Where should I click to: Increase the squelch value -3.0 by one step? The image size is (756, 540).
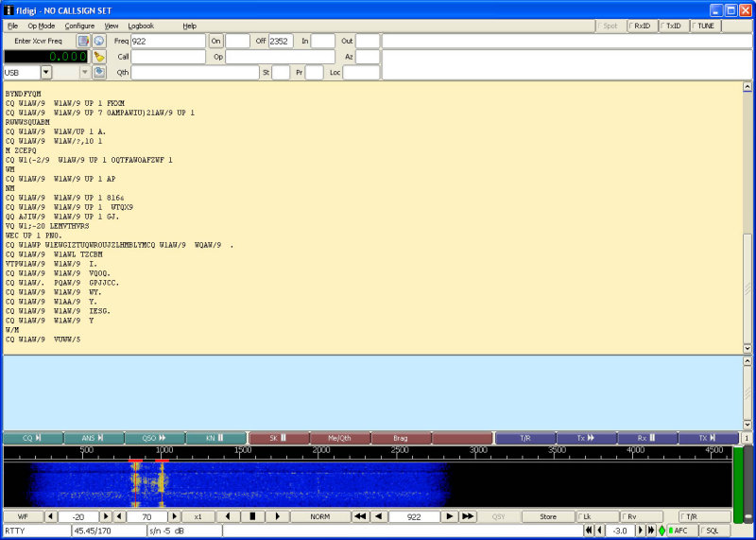[x=641, y=531]
